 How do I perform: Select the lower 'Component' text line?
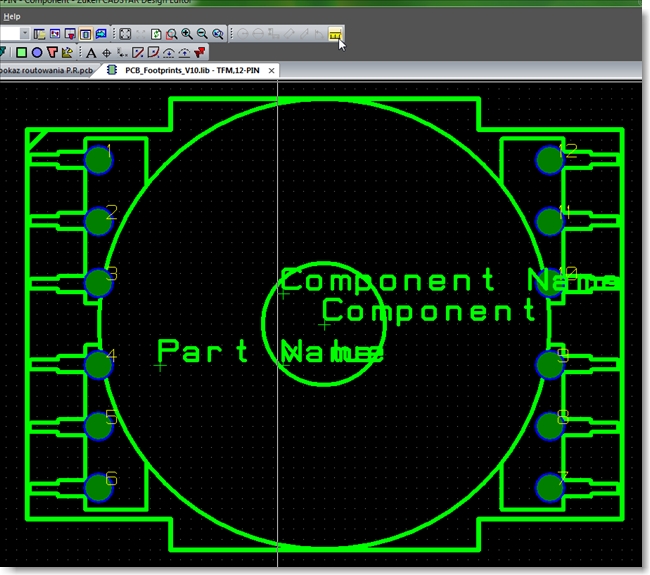coord(429,311)
